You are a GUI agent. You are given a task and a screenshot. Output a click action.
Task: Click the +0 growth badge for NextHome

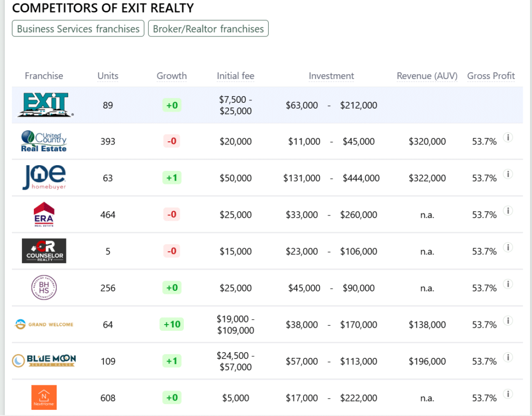[171, 397]
